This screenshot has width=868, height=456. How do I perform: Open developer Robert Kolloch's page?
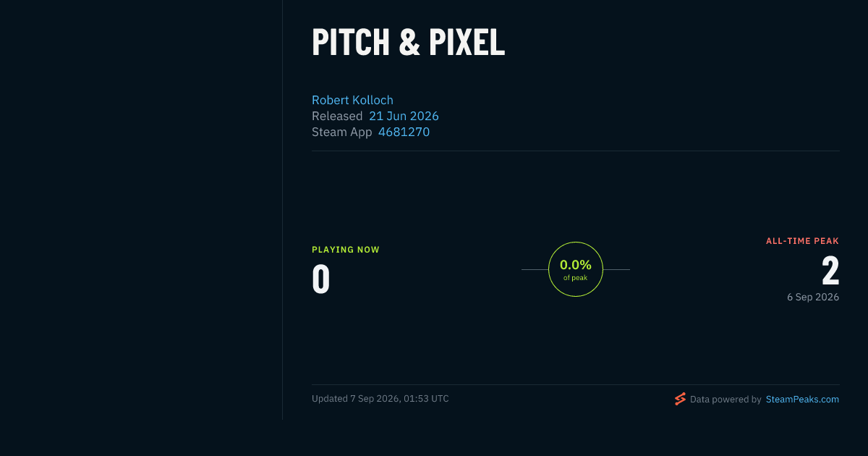pos(352,100)
